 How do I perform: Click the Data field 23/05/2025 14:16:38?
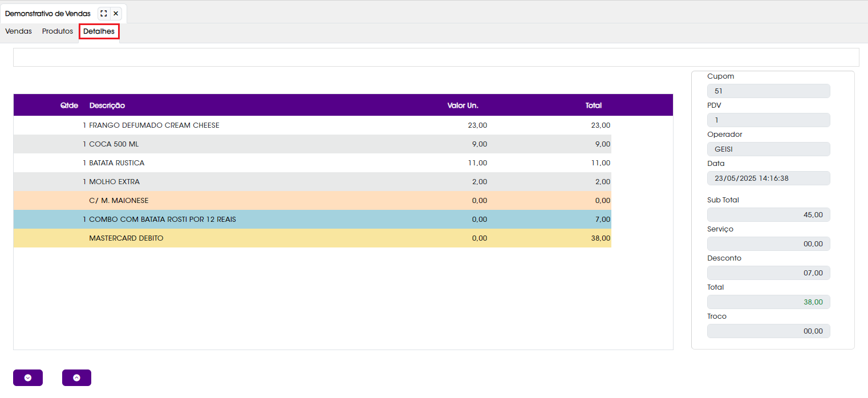[x=768, y=178]
